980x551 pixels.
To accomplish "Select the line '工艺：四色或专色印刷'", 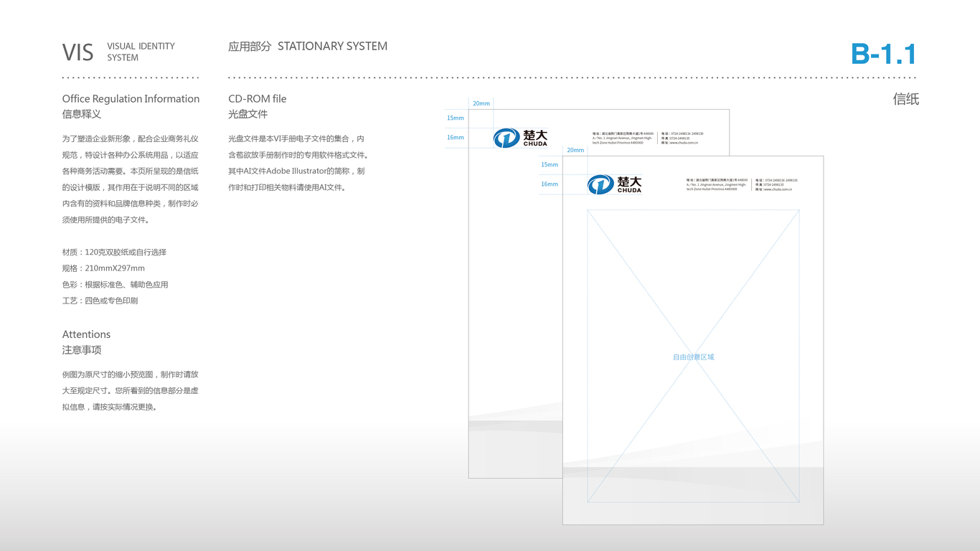I will click(100, 301).
